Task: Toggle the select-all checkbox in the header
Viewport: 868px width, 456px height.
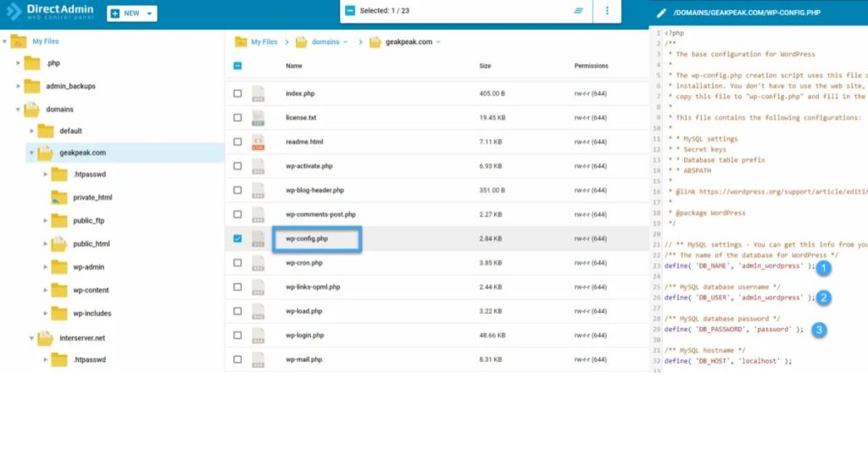Action: coord(237,66)
